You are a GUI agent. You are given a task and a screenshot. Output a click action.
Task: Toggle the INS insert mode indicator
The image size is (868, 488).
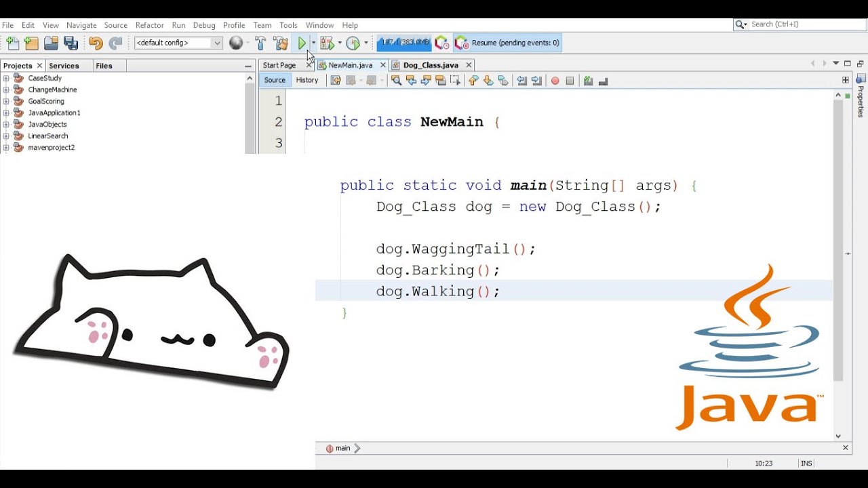point(806,464)
